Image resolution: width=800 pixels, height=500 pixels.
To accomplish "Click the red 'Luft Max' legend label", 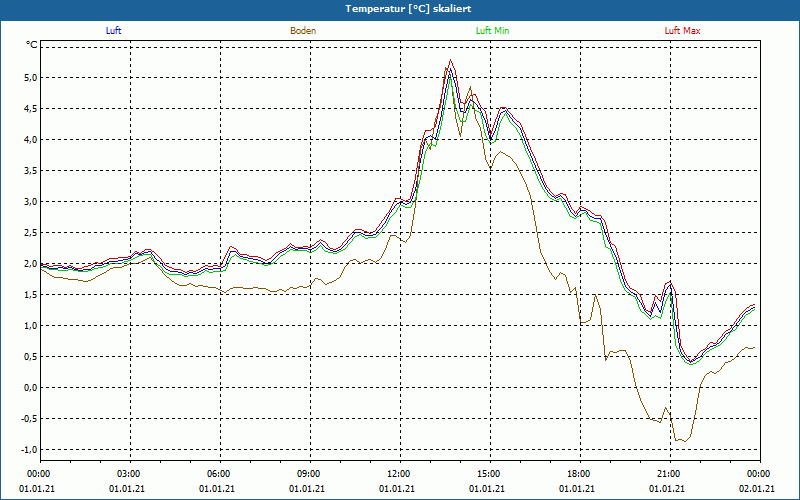I will pos(682,31).
